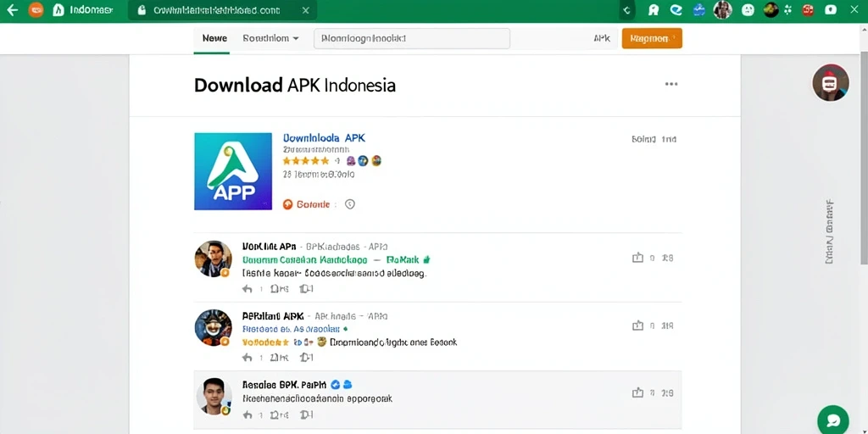Share the third comment using its right-side icon
The width and height of the screenshot is (868, 434).
pos(637,393)
